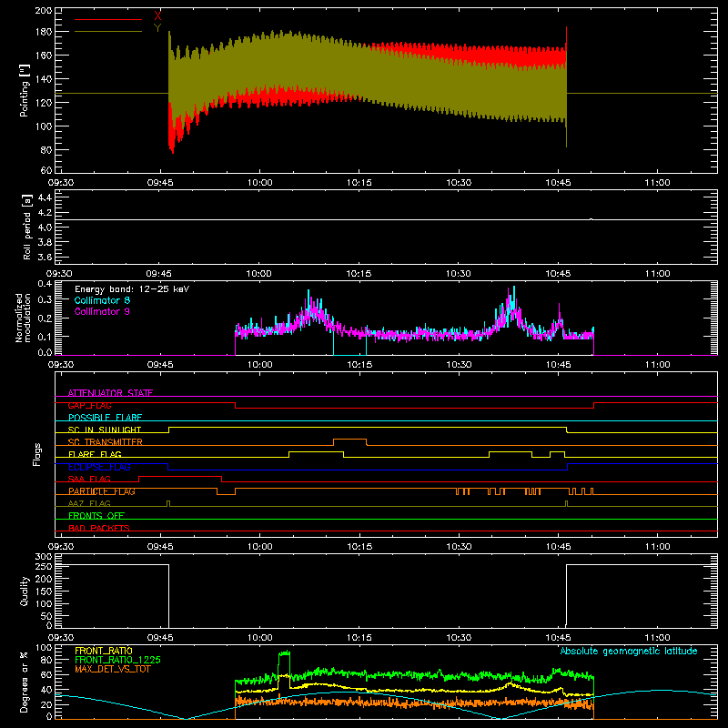Viewport: 728px width, 728px height.
Task: Click the olive Y legend line sample
Action: tap(108, 31)
